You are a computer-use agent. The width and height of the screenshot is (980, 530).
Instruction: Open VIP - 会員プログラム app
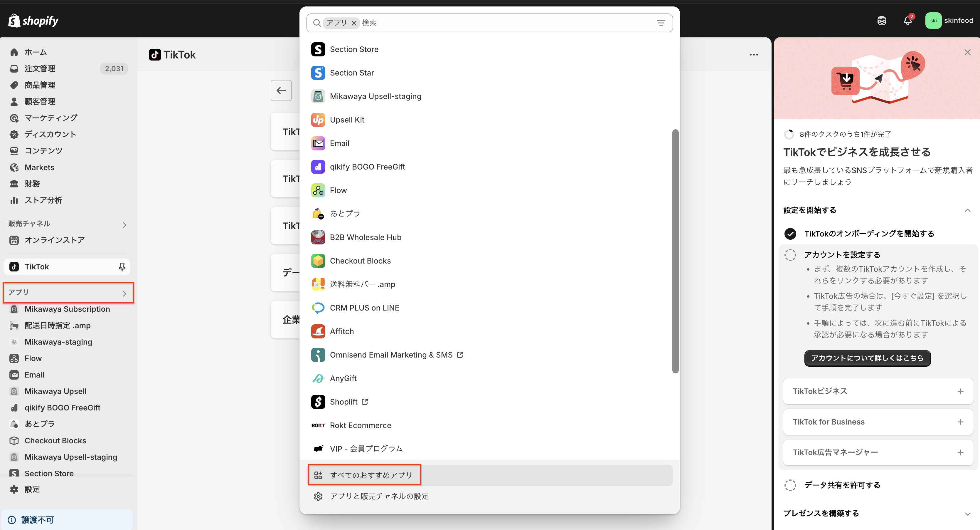pyautogui.click(x=489, y=449)
